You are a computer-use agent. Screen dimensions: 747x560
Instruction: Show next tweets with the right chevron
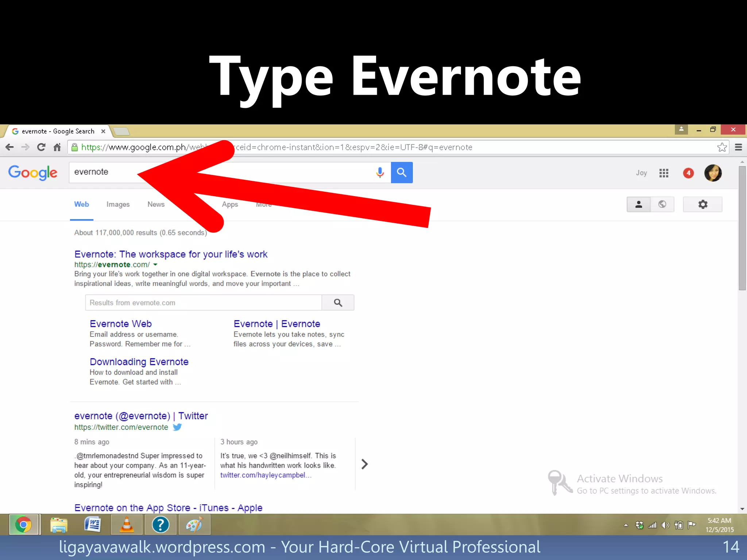(364, 464)
